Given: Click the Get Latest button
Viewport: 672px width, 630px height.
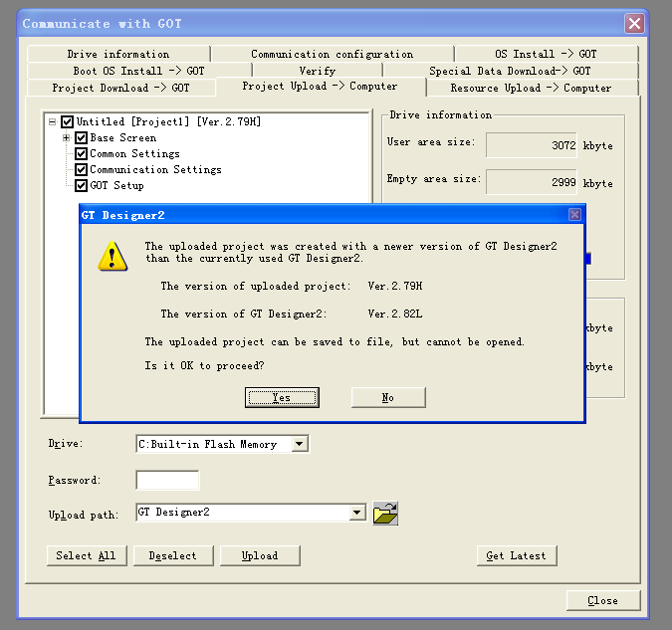Looking at the screenshot, I should click(516, 555).
